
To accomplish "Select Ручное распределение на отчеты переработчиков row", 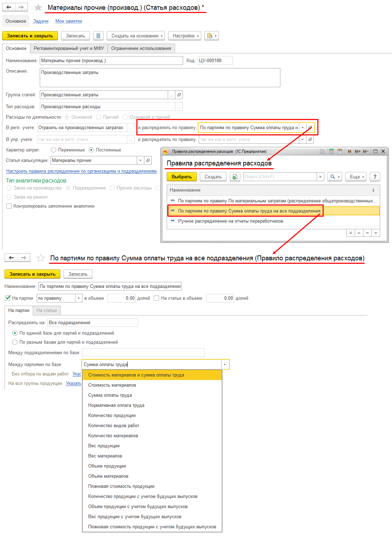I will pos(231,221).
